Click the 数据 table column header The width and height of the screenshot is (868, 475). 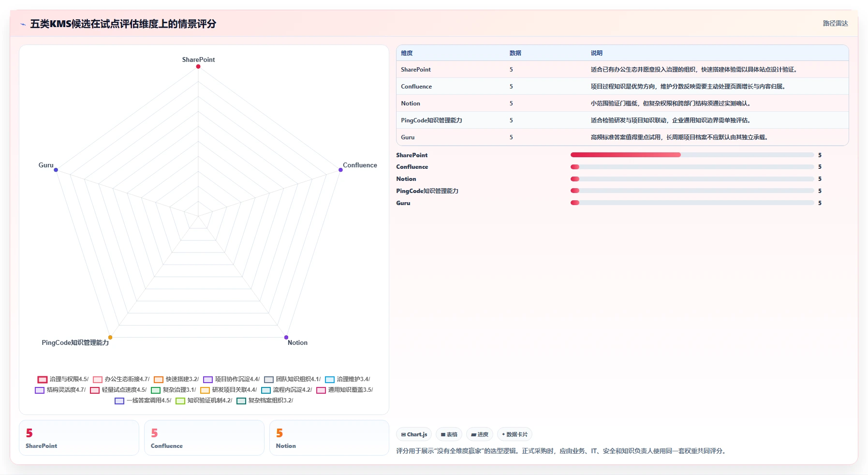click(515, 53)
